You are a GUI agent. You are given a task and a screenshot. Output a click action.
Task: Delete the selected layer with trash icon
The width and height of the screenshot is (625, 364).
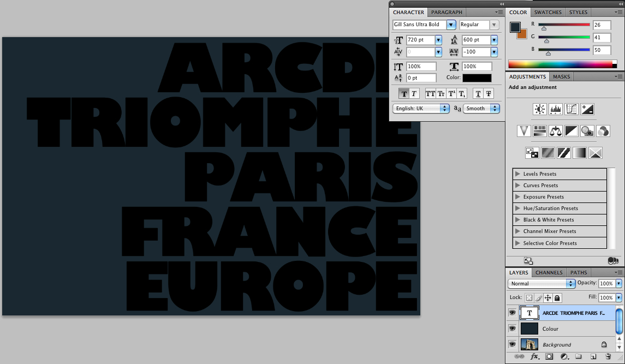(x=608, y=356)
